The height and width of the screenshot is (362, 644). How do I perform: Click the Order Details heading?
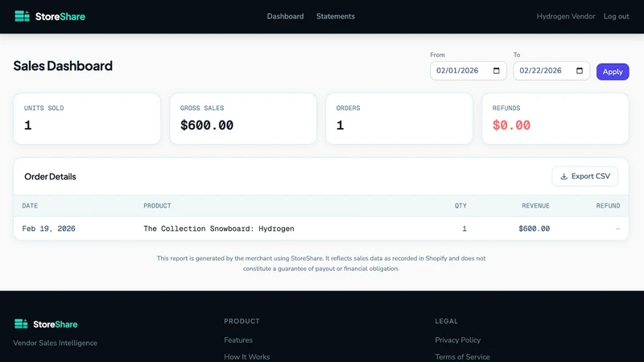click(x=50, y=176)
